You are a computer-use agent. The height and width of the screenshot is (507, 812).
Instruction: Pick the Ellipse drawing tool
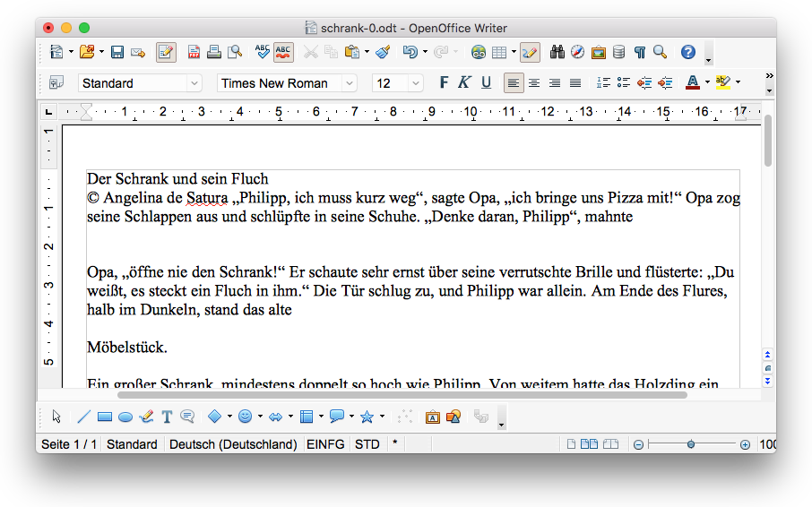[125, 417]
